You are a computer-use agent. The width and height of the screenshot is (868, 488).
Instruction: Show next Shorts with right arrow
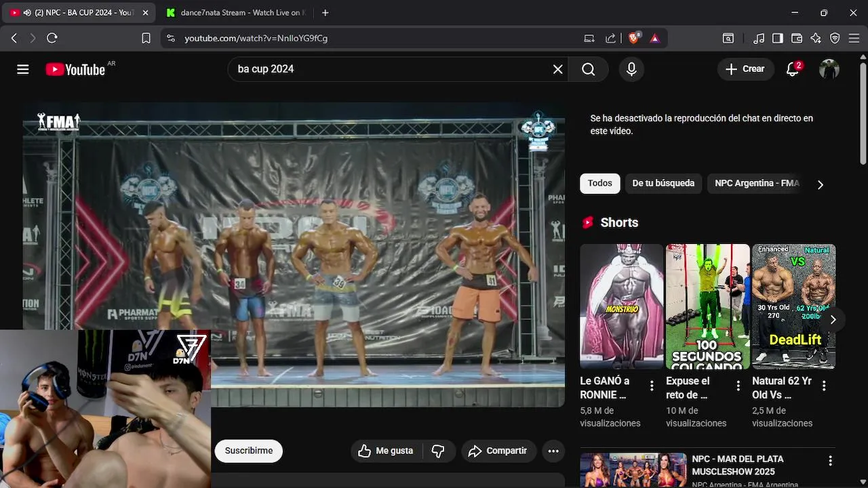pyautogui.click(x=833, y=320)
